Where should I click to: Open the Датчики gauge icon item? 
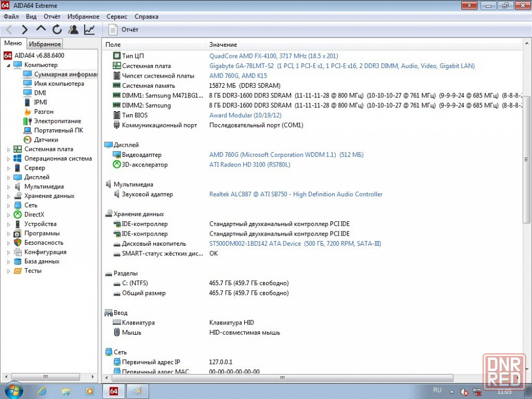tap(28, 140)
